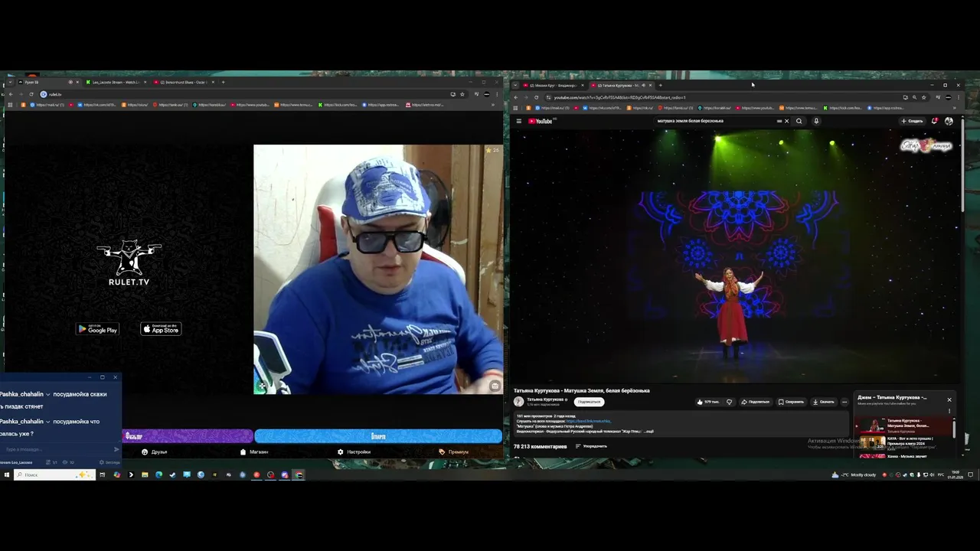Image resolution: width=980 pixels, height=551 pixels.
Task: Click Windows taskbar search box
Action: tap(55, 474)
